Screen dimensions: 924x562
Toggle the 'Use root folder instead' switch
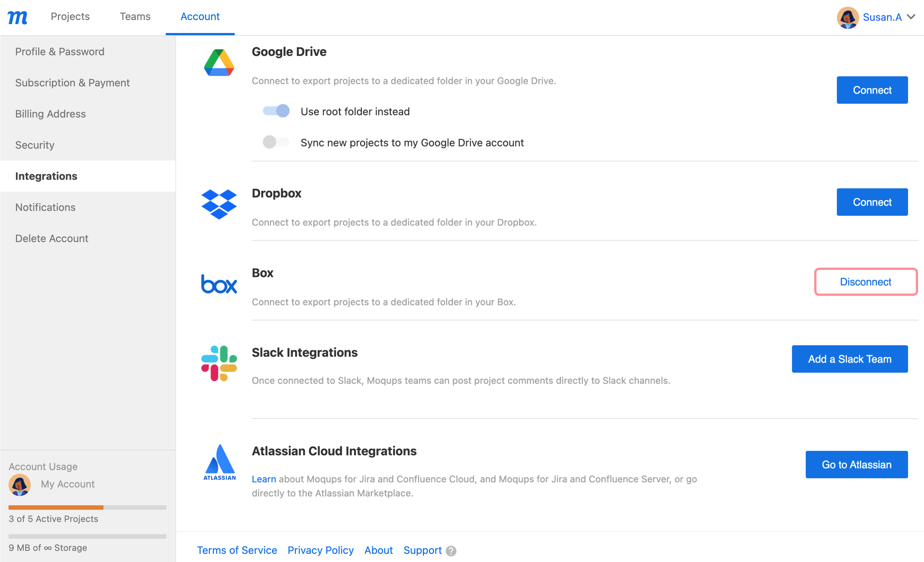276,111
